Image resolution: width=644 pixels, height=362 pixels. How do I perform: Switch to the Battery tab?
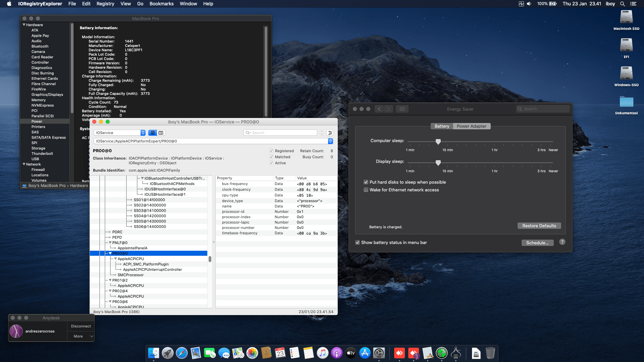point(442,126)
